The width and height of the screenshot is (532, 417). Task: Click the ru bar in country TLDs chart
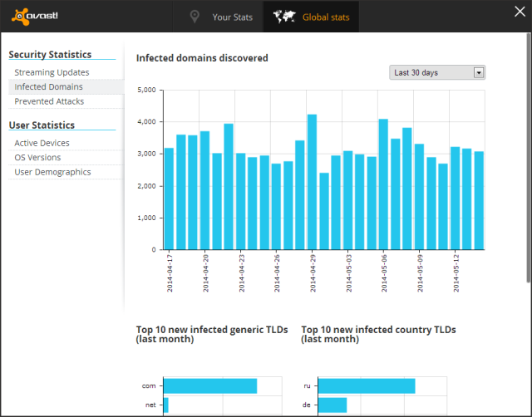click(367, 386)
